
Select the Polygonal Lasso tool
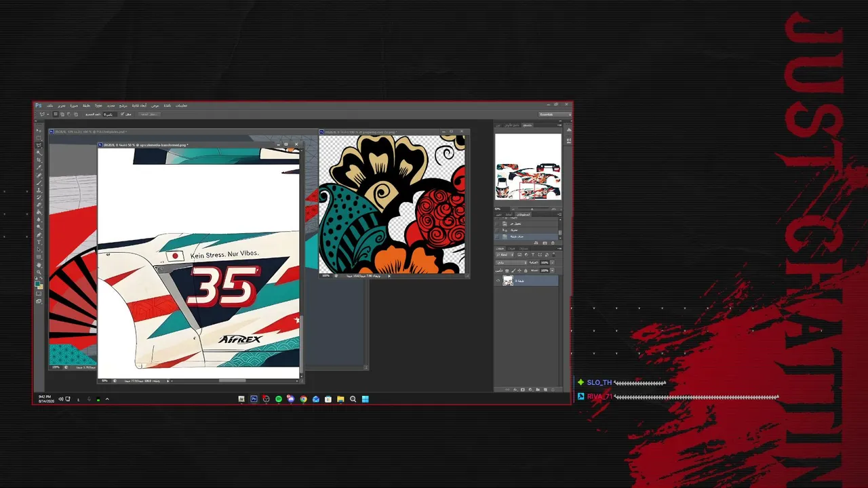pos(39,145)
